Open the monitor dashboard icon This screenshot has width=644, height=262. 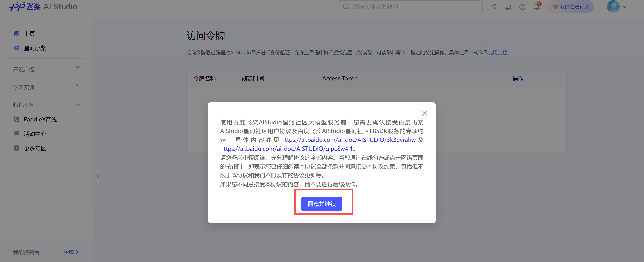pyautogui.click(x=507, y=7)
